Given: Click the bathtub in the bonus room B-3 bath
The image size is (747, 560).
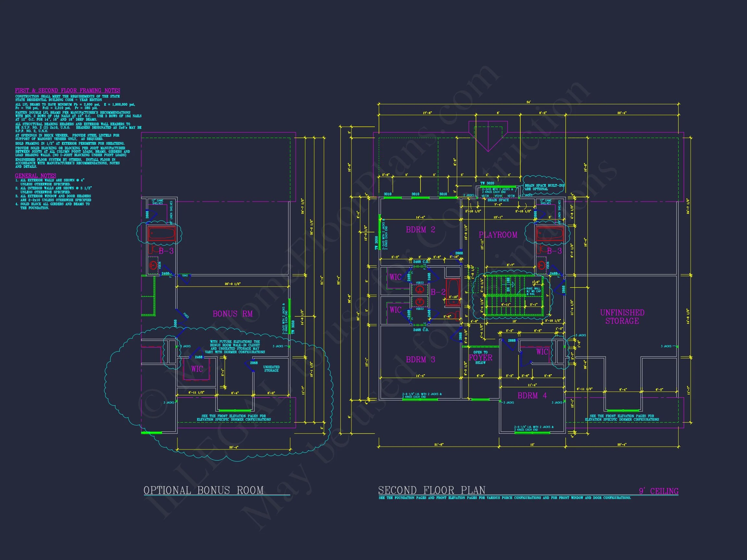Looking at the screenshot, I should pos(161,234).
